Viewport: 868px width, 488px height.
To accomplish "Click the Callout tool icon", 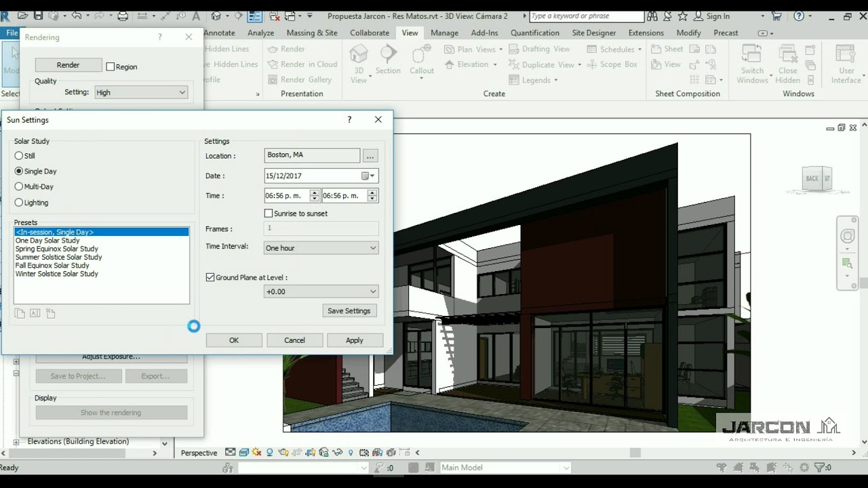I will coord(421,54).
